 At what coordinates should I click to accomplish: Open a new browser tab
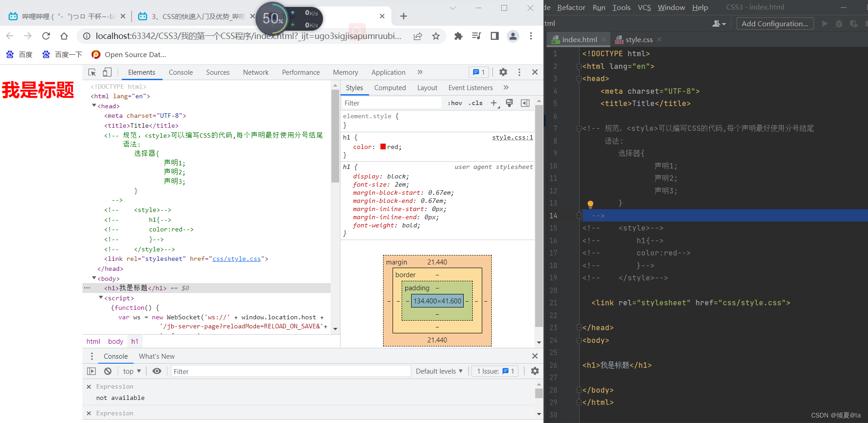tap(403, 16)
